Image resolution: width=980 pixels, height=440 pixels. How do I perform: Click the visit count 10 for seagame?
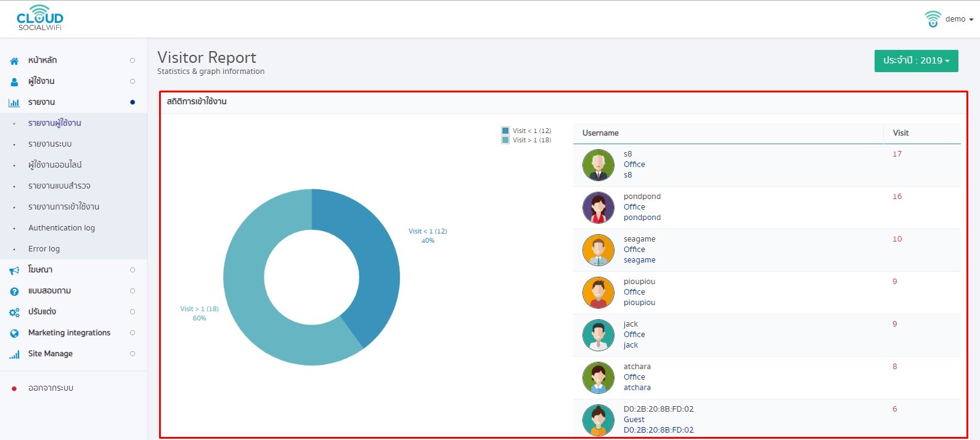click(897, 239)
